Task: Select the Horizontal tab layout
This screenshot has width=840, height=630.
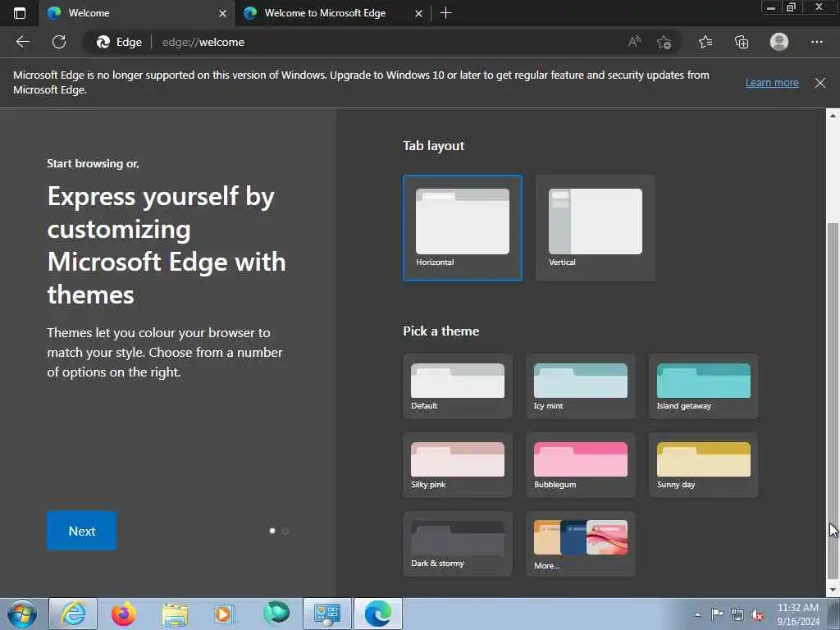Action: pyautogui.click(x=463, y=228)
